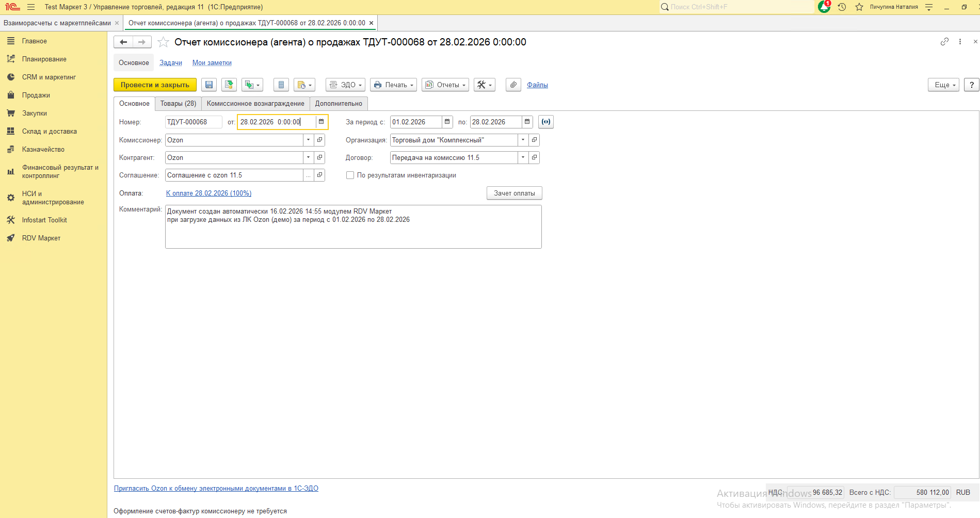
Task: Add document to favorites with star
Action: (163, 42)
